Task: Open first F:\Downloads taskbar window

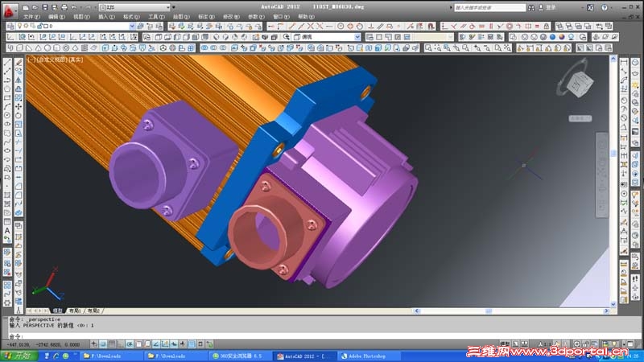Action: pos(112,356)
